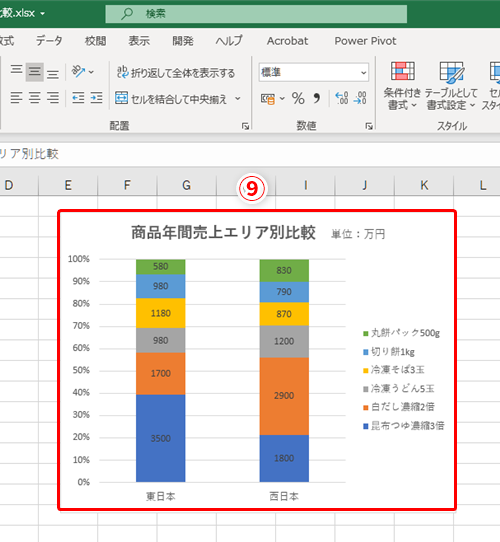
Task: Apply percent style format
Action: point(298,99)
